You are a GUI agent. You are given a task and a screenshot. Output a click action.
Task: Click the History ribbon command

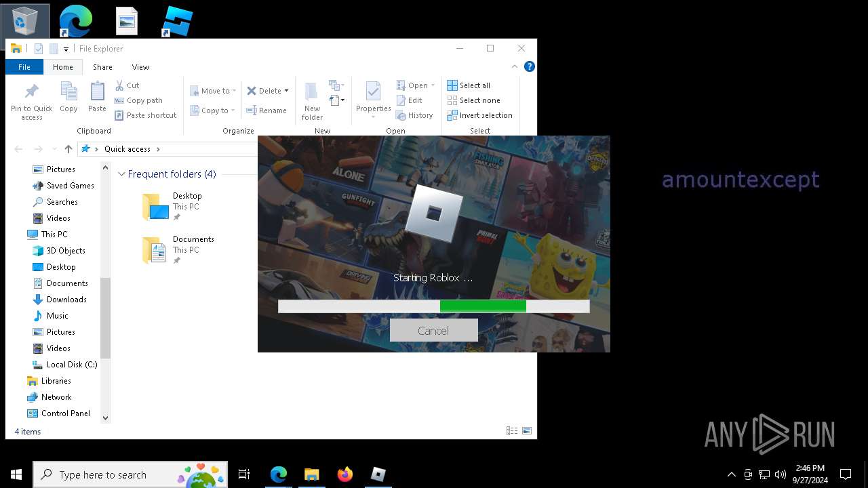[414, 115]
